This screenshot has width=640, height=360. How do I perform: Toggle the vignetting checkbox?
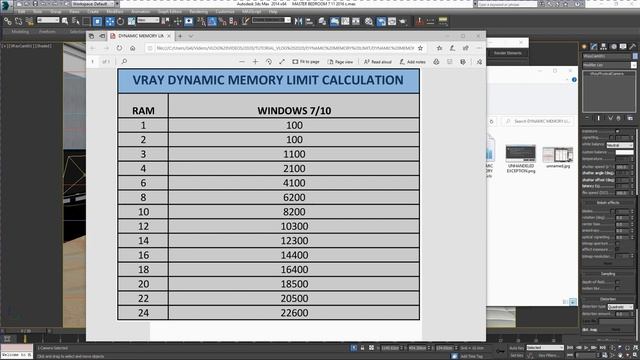[x=611, y=138]
